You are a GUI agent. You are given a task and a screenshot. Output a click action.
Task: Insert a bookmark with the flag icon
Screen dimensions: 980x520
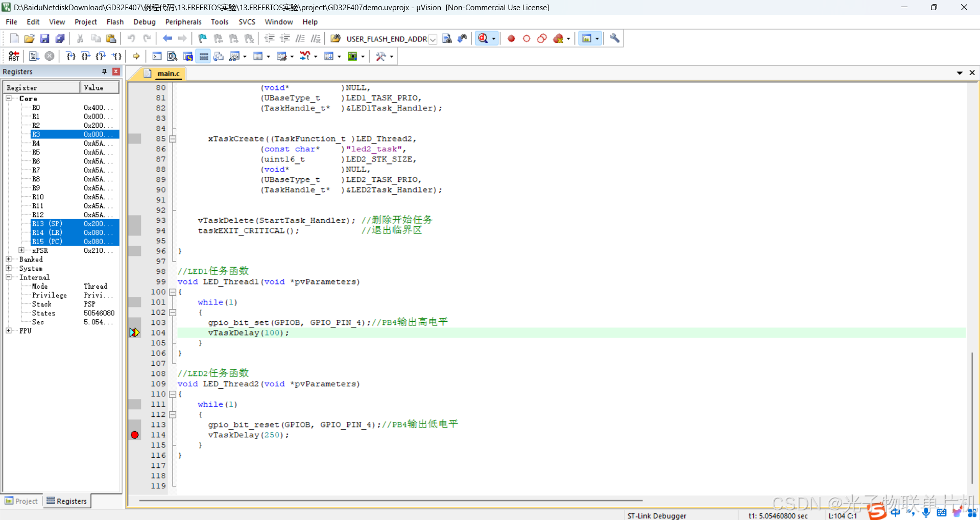(203, 38)
